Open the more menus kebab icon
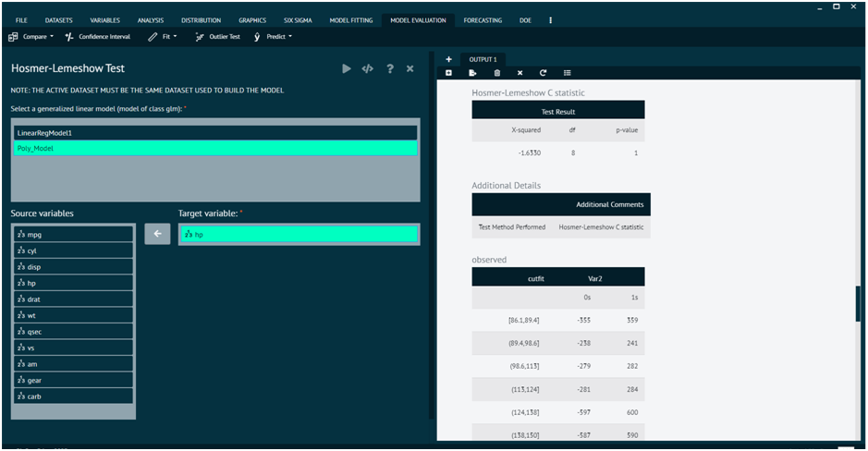Viewport: 868px width, 451px height. coord(550,20)
